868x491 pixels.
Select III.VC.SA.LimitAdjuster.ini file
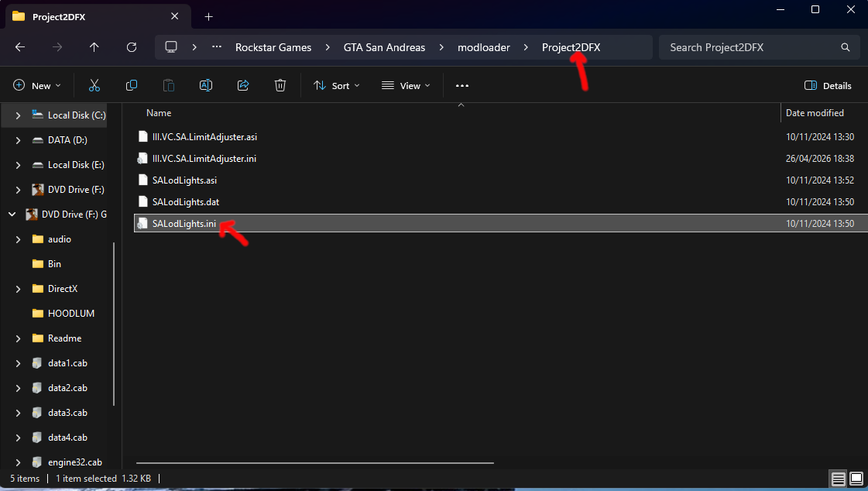[204, 158]
